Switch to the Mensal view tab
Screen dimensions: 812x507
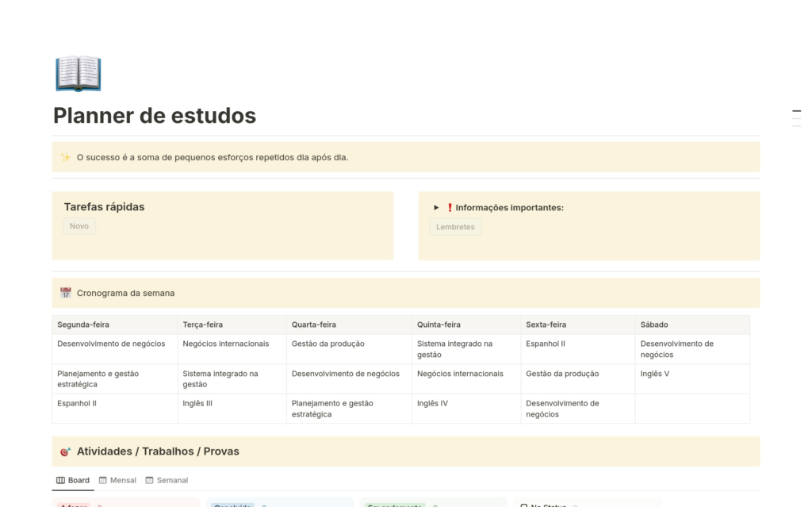117,480
